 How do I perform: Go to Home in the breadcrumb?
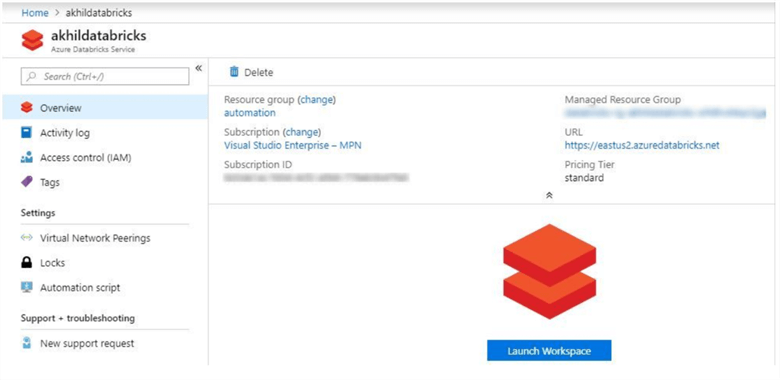coord(35,12)
